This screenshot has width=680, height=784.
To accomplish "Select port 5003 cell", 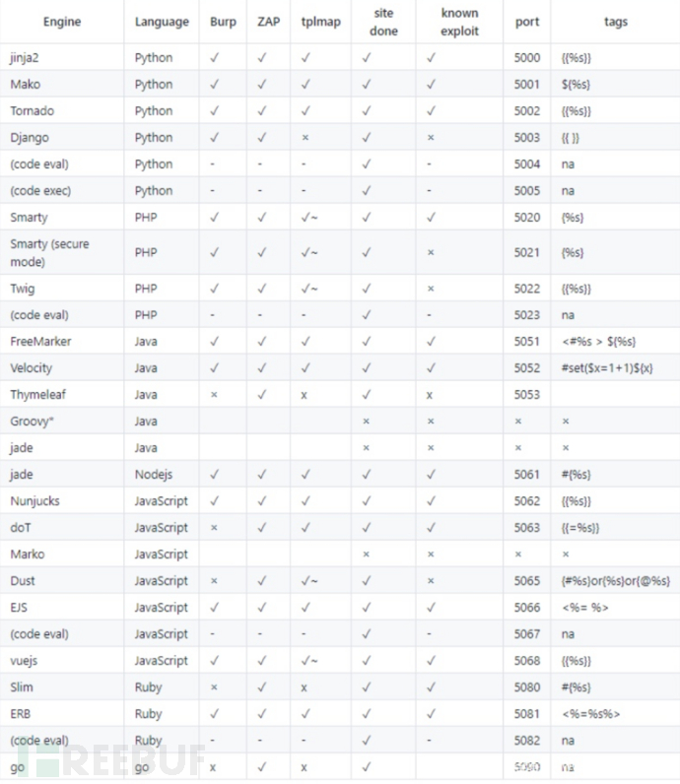I will pyautogui.click(x=528, y=138).
